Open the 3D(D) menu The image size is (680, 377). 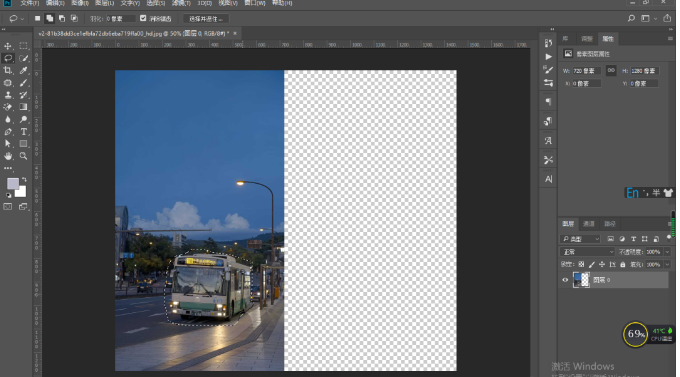(205, 3)
